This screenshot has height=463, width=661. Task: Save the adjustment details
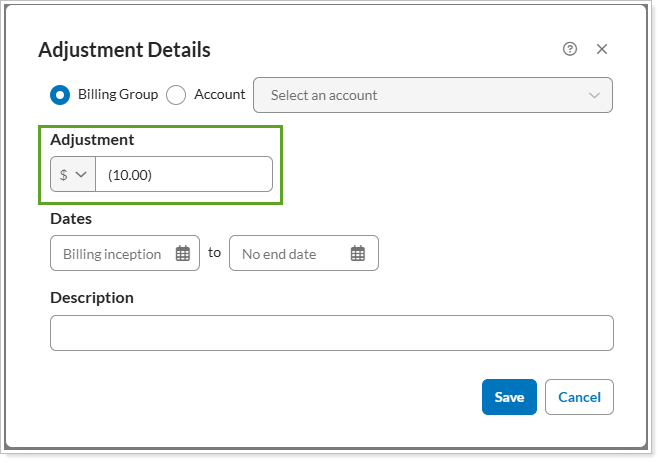tap(509, 397)
